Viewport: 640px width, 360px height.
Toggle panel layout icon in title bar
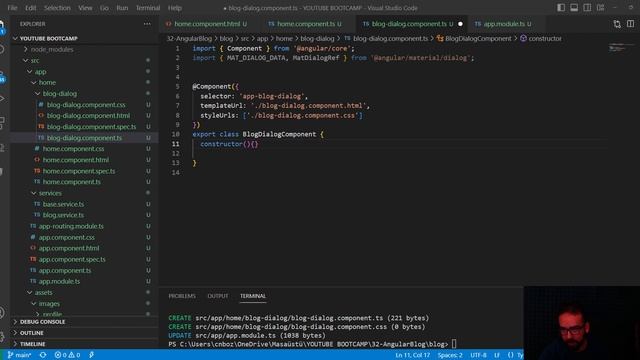coord(574,8)
